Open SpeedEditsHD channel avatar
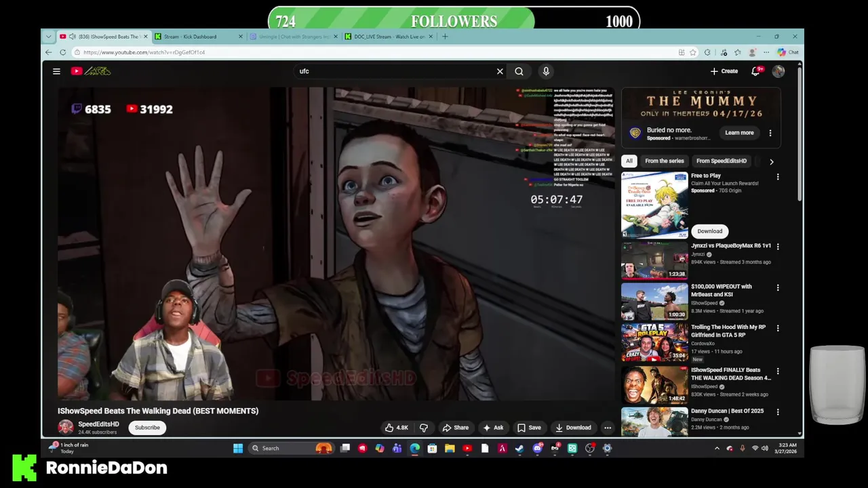Viewport: 868px width, 488px height. click(66, 427)
